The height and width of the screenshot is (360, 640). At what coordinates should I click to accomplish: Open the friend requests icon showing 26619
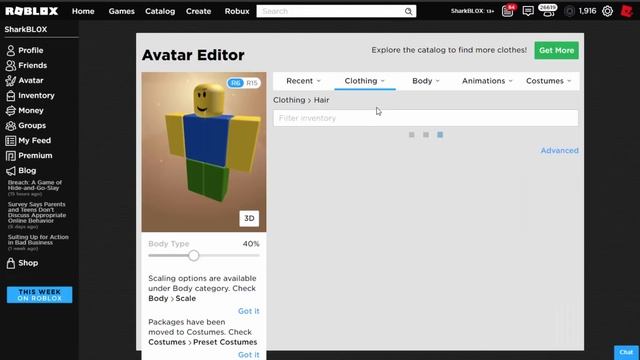(x=548, y=11)
